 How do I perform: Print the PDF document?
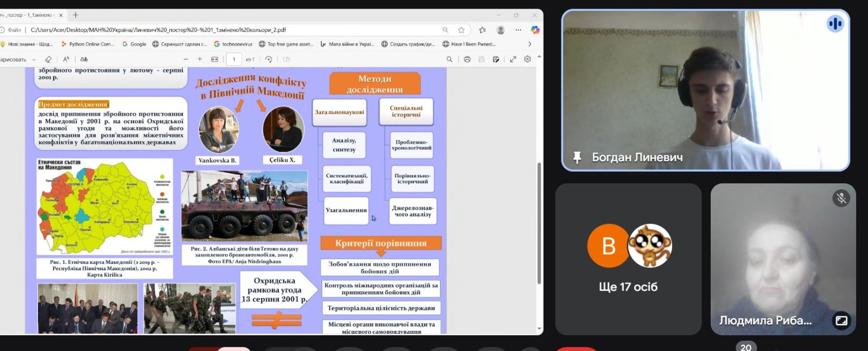(467, 59)
